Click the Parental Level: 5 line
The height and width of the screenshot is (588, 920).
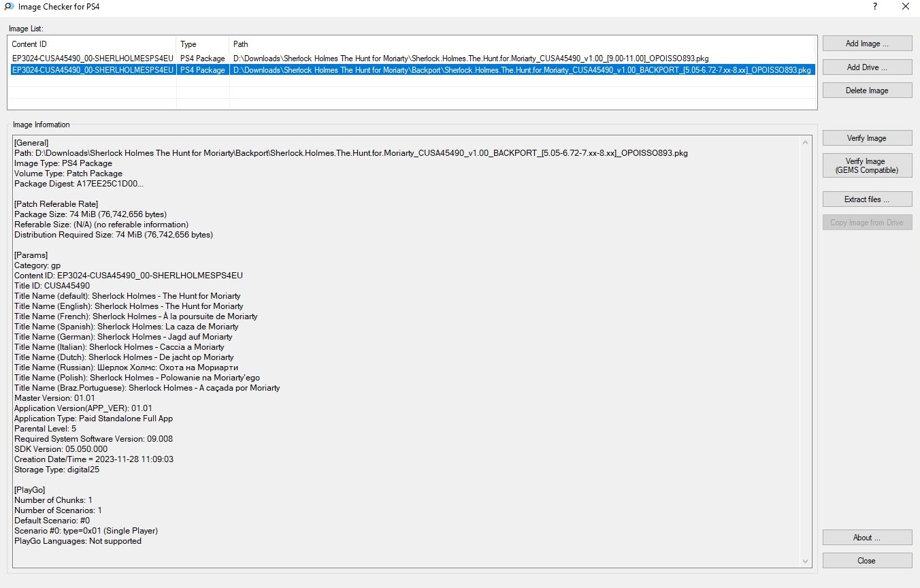[45, 429]
